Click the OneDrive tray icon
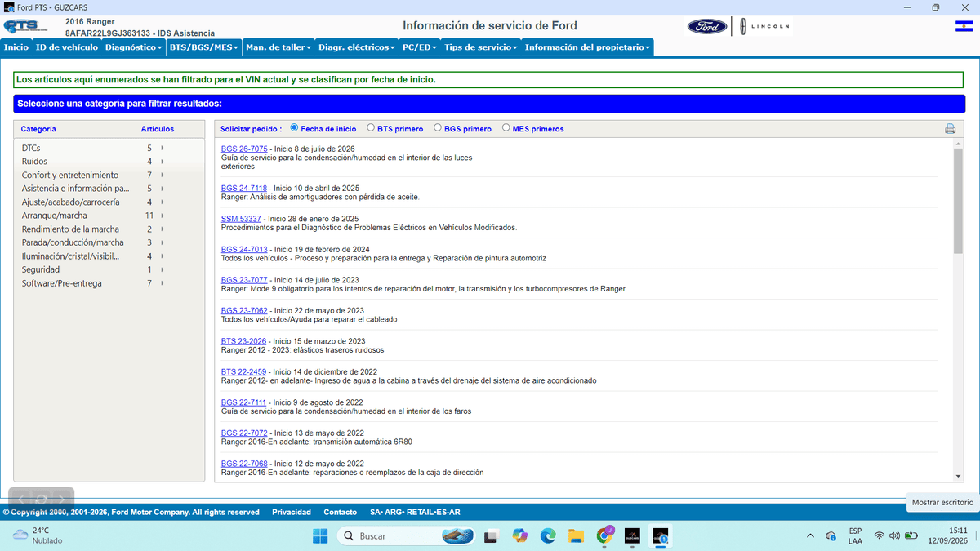Screen dimensions: 980x551 pos(831,536)
